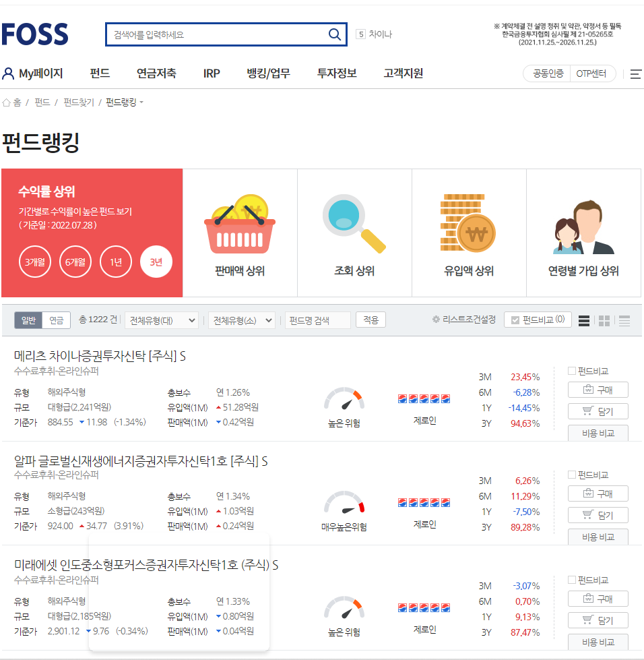The width and height of the screenshot is (644, 660).
Task: Click the search magnifier icon in search box
Action: point(334,34)
